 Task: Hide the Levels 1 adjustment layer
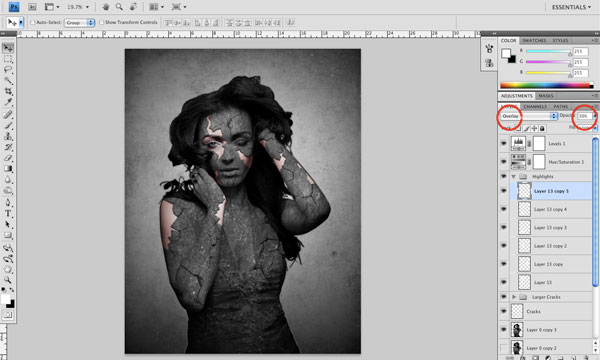[x=504, y=144]
